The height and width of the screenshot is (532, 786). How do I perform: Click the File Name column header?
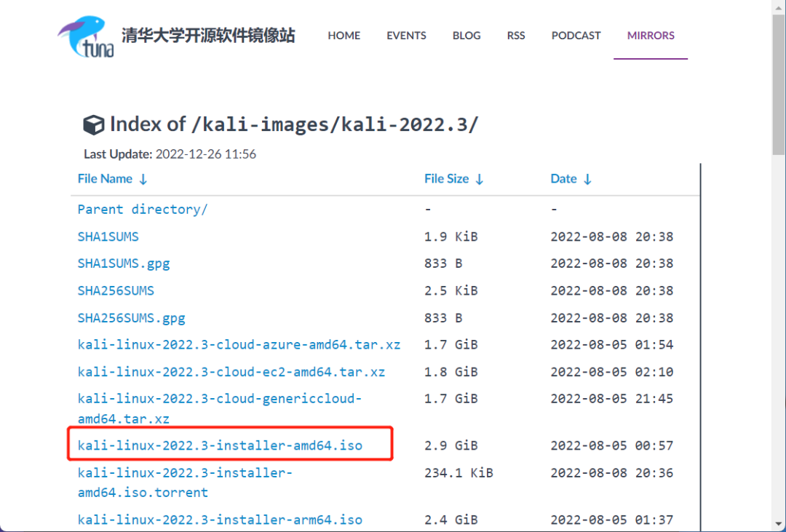(x=105, y=179)
